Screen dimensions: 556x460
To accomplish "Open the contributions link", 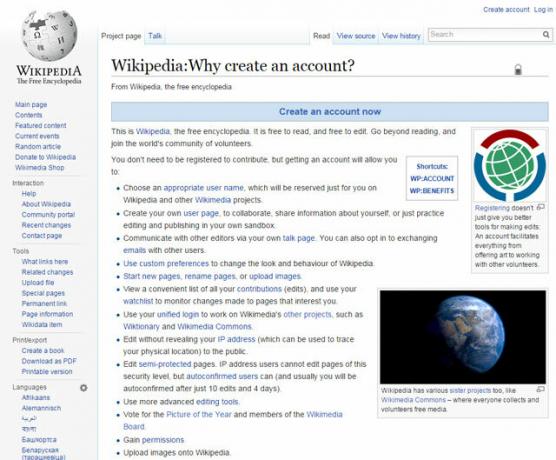I will (x=259, y=289).
